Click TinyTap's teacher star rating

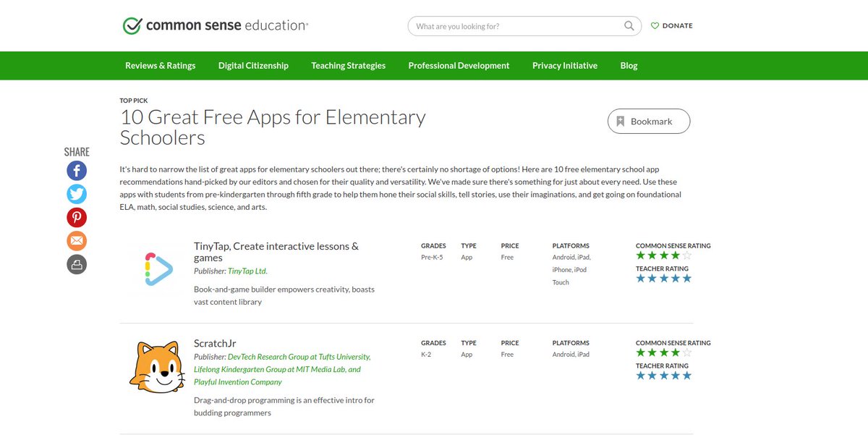pyautogui.click(x=664, y=279)
